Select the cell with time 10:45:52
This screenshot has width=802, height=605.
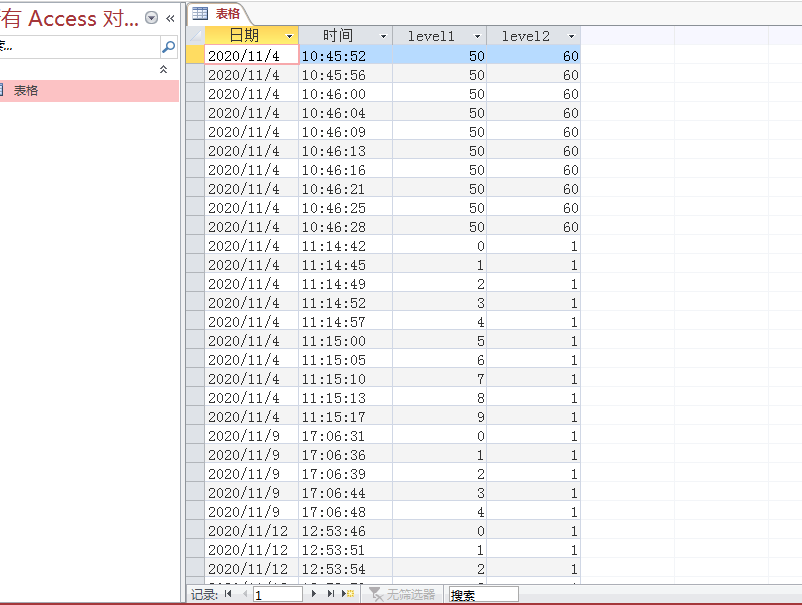(346, 55)
